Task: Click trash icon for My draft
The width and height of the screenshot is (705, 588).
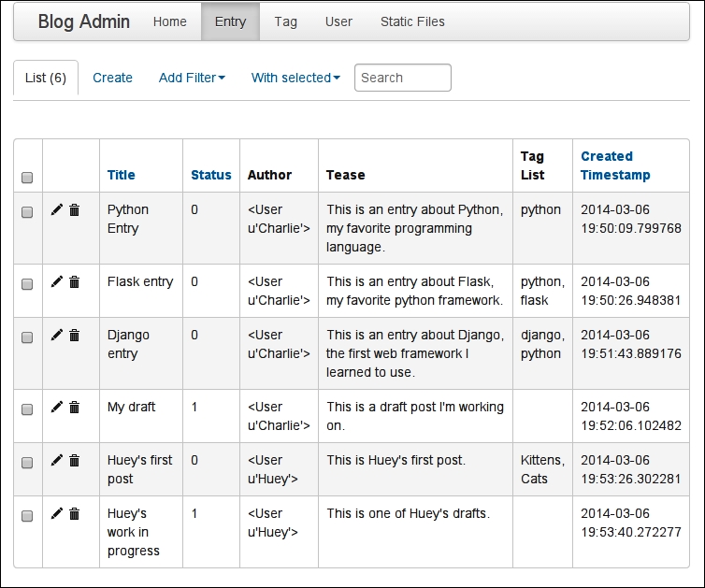Action: [74, 407]
